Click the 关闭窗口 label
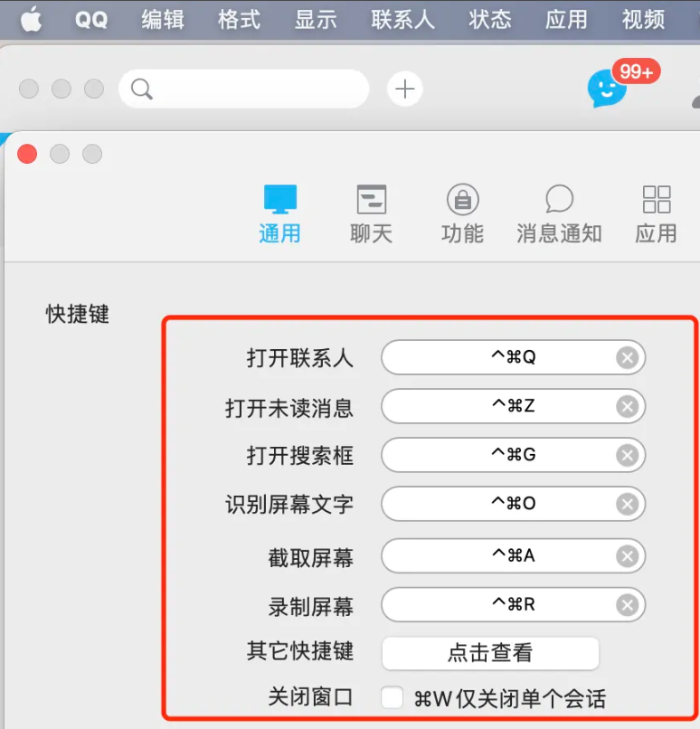Screen dimensions: 700x729 [x=310, y=698]
